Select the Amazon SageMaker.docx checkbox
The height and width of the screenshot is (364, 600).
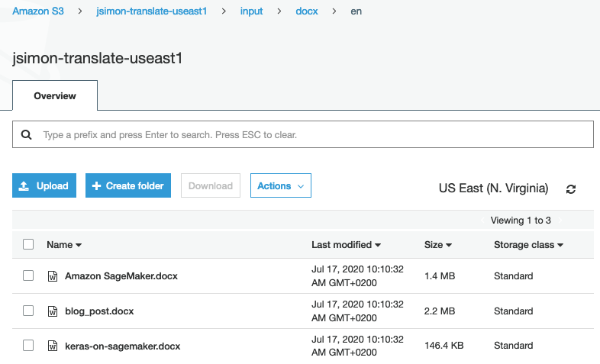[28, 275]
